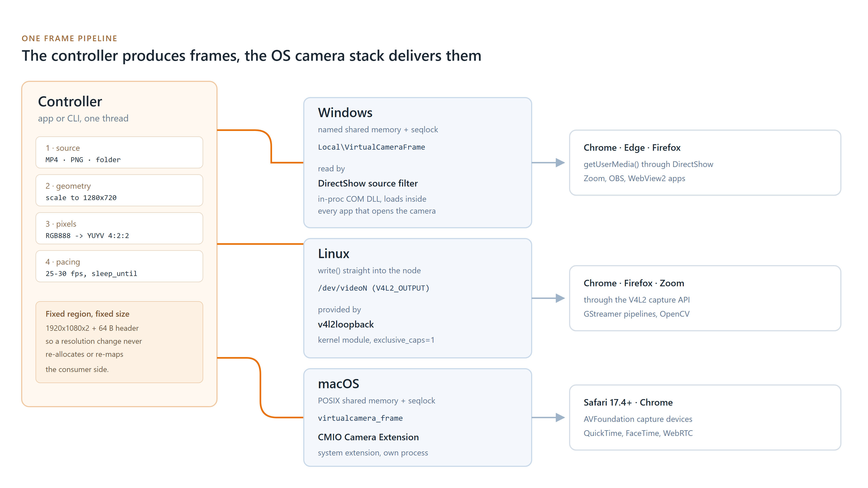The height and width of the screenshot is (488, 868).
Task: Select 'virtualcamera_frame' text
Action: click(x=360, y=418)
